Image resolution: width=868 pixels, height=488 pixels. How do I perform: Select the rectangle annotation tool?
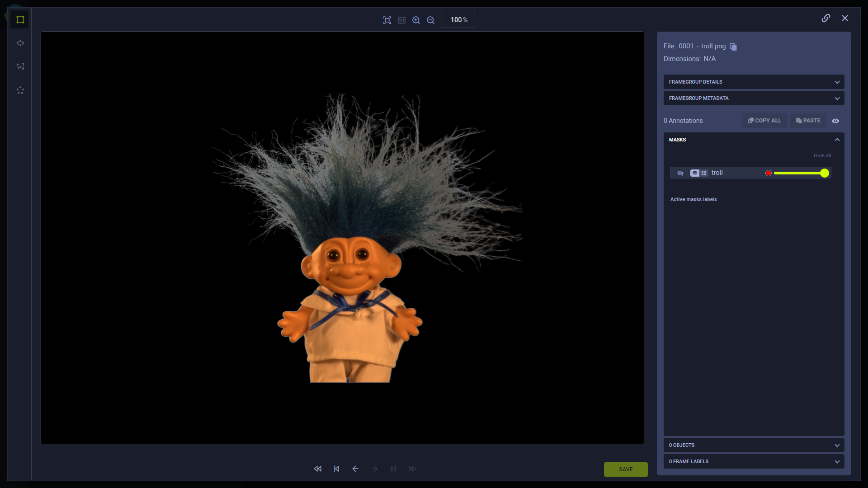20,19
